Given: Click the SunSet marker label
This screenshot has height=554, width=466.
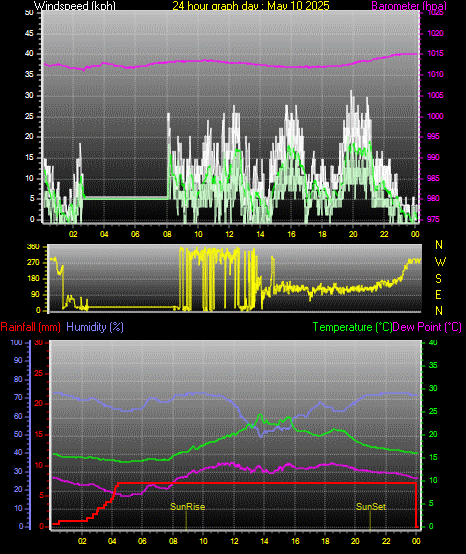Looking at the screenshot, I should [371, 507].
